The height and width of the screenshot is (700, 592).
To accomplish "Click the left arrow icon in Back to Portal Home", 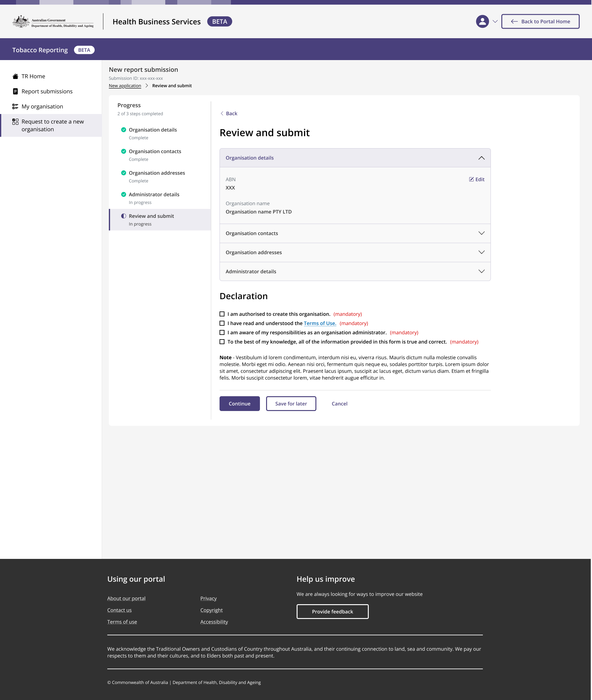I will click(x=514, y=22).
